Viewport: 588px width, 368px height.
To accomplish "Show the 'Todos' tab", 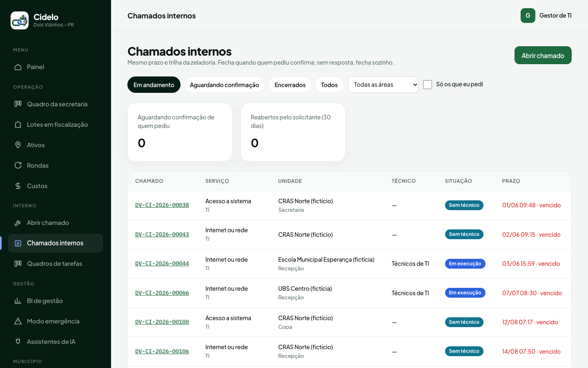I will tap(329, 85).
